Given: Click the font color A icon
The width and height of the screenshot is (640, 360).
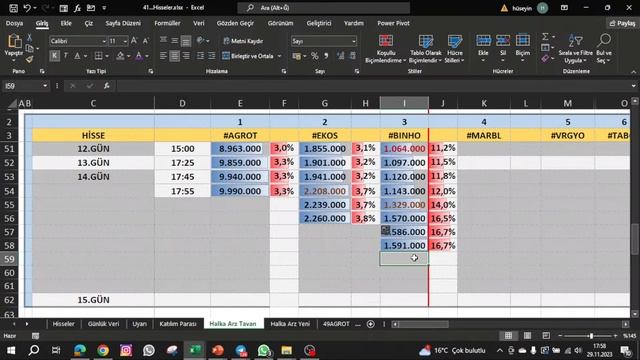Looking at the screenshot, I should [x=139, y=56].
